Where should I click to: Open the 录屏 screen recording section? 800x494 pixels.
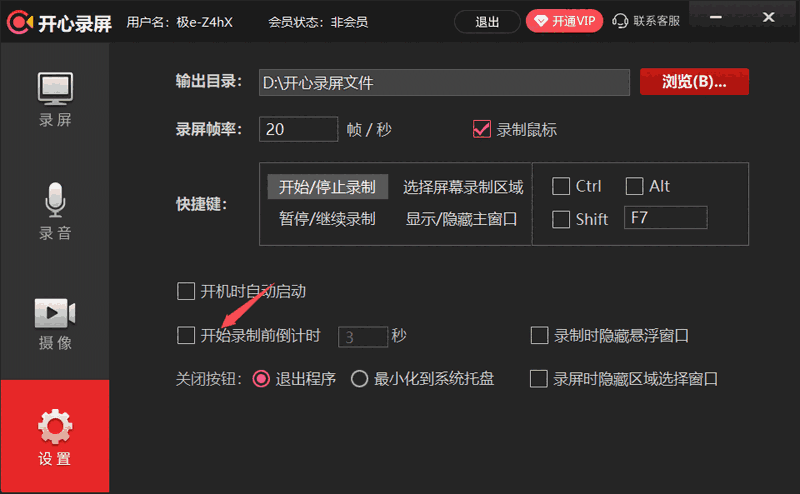(x=55, y=100)
